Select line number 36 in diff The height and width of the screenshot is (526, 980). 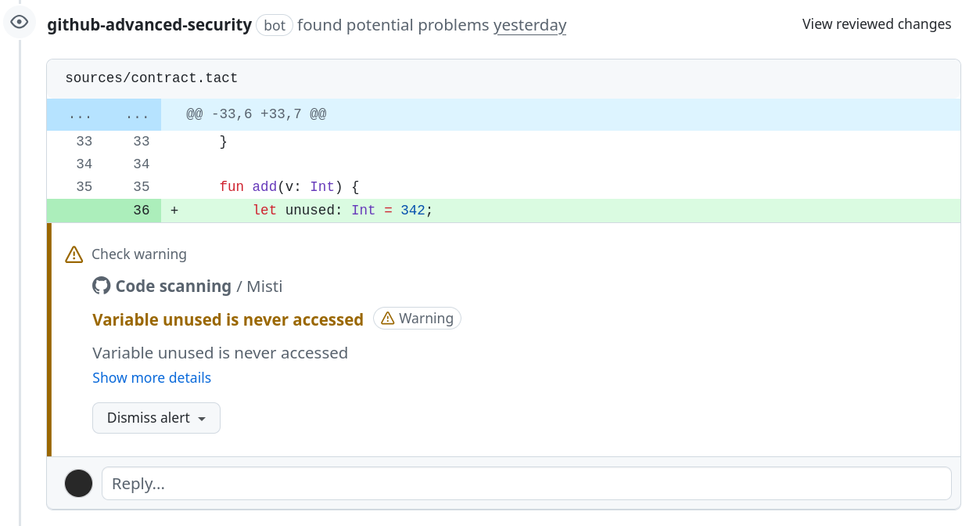[141, 211]
